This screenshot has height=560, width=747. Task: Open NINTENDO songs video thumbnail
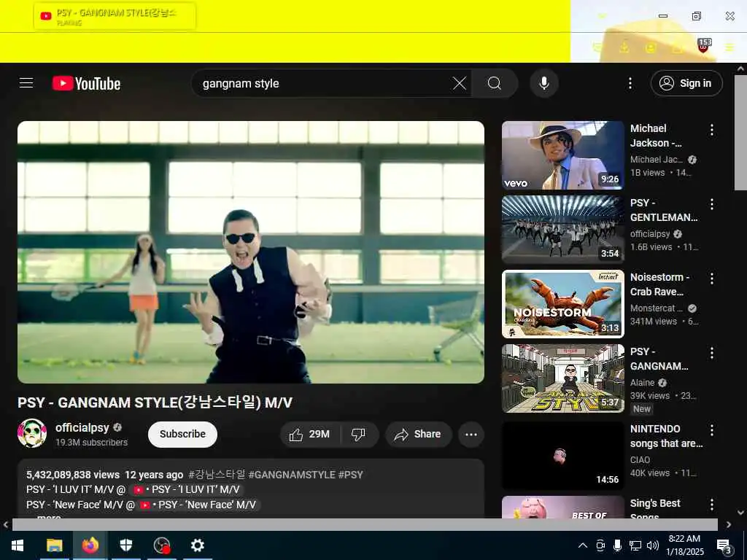coord(562,456)
